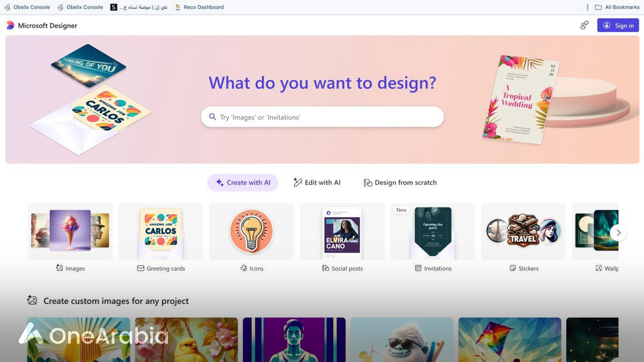
Task: Open the ice cream Images thumbnail
Action: [70, 230]
